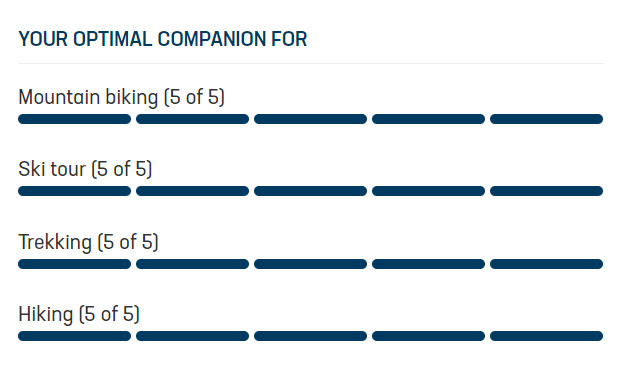Click first segment of Hiking rating bar
Viewport: 624px width, 373px height.
click(x=74, y=336)
